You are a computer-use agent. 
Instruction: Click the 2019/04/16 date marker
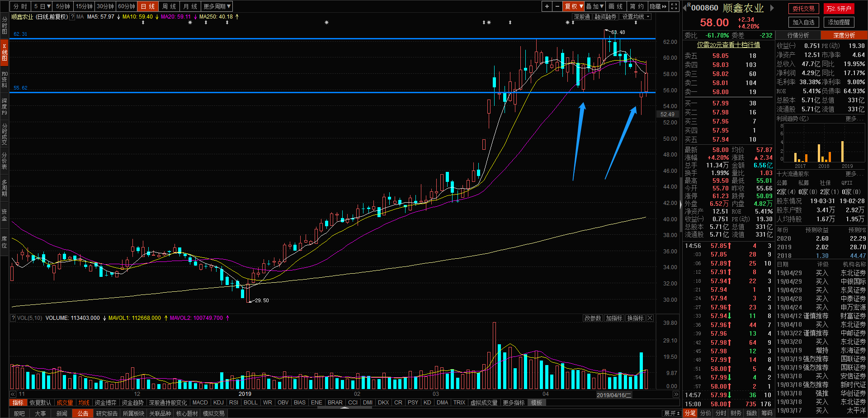614,395
